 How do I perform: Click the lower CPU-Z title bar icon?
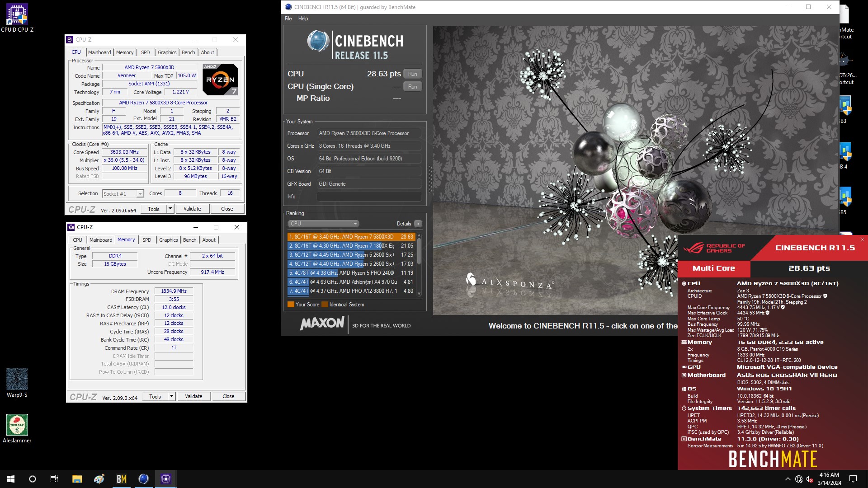tap(71, 227)
